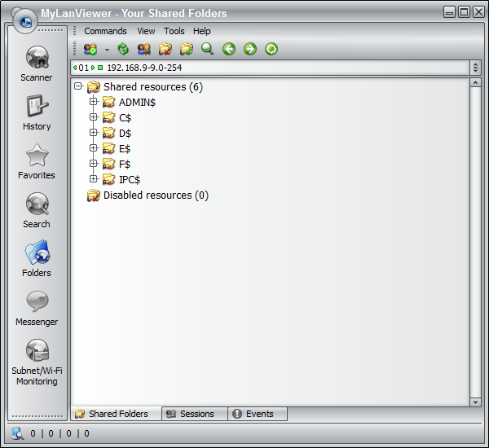Viewport: 489px width, 448px height.
Task: Click the IP range address field
Action: 269,68
